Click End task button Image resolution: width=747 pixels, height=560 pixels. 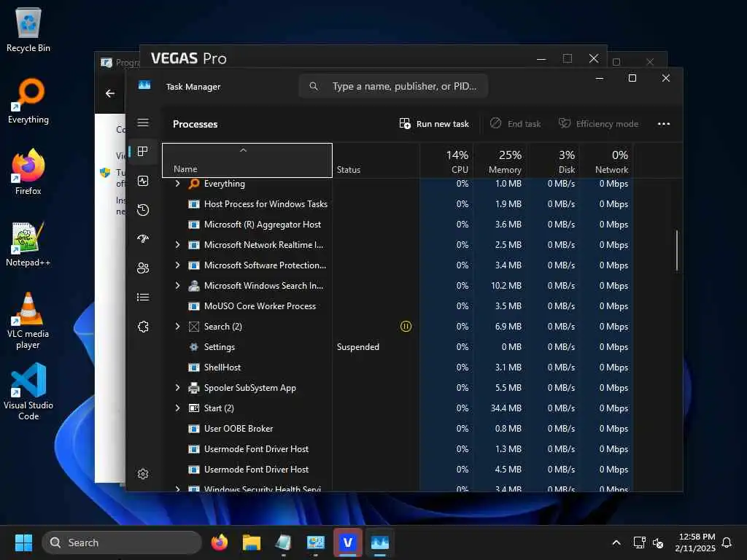pos(516,124)
